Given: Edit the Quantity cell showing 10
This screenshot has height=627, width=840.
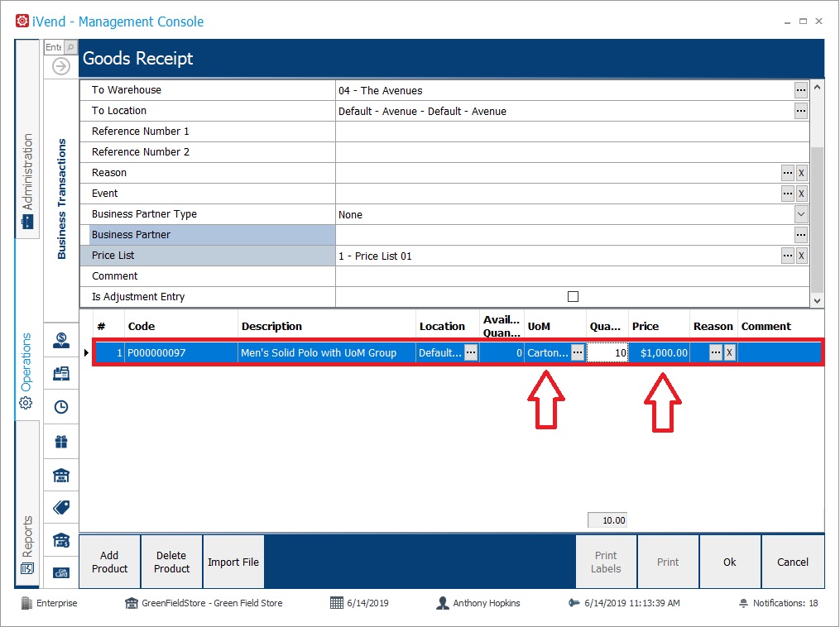Looking at the screenshot, I should 607,352.
